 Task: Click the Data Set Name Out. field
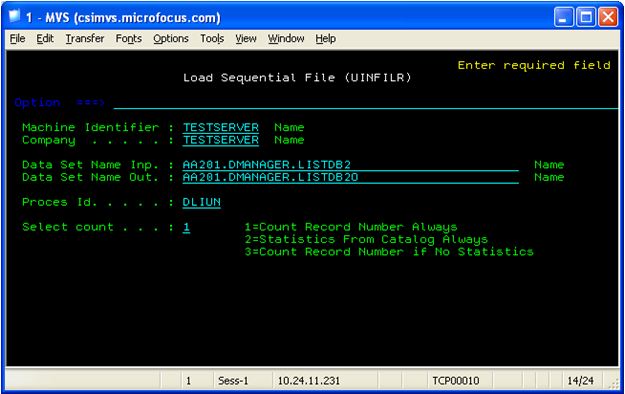pos(350,177)
